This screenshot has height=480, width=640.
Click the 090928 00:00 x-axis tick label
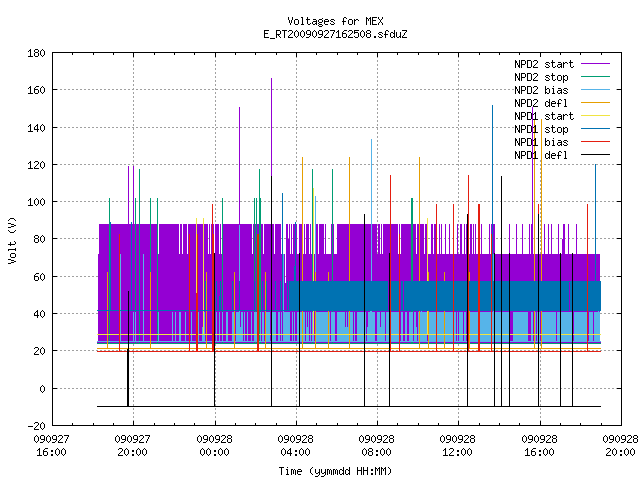tap(214, 446)
